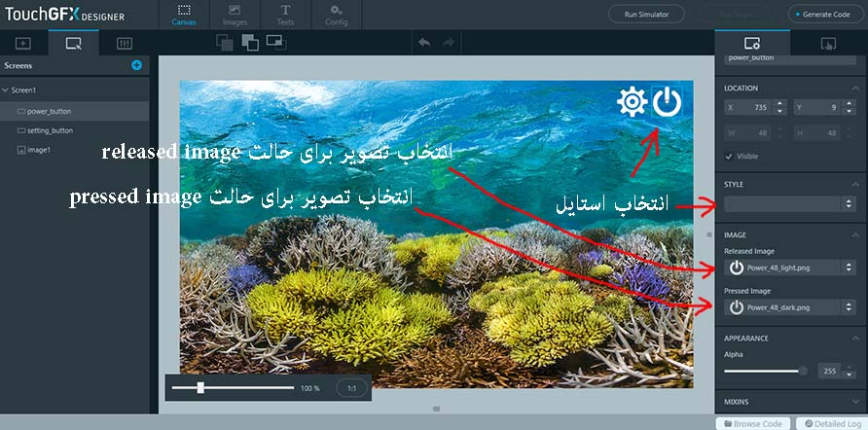Switch to the Images tab
868x430 pixels.
pos(235,14)
